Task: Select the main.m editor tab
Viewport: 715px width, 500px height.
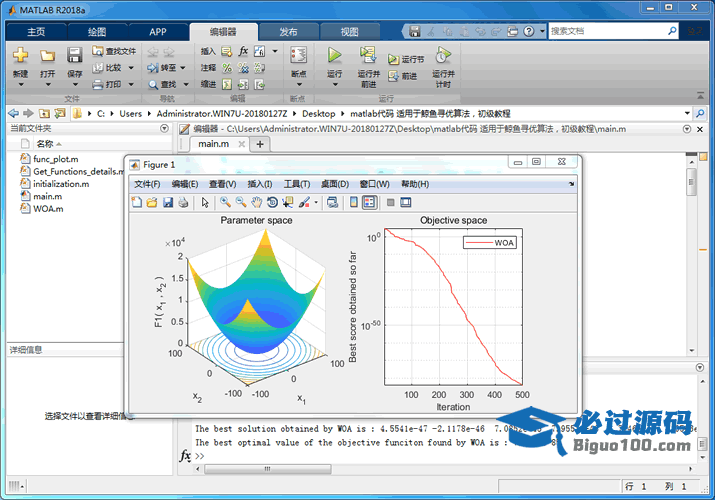Action: (x=213, y=144)
